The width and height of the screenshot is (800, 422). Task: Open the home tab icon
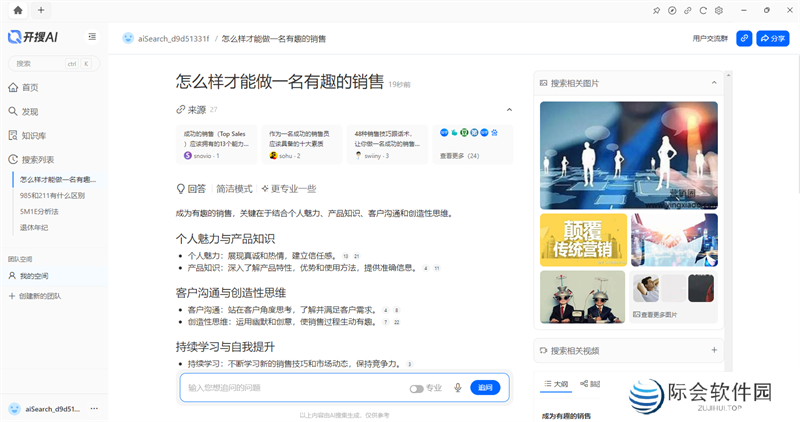click(18, 10)
